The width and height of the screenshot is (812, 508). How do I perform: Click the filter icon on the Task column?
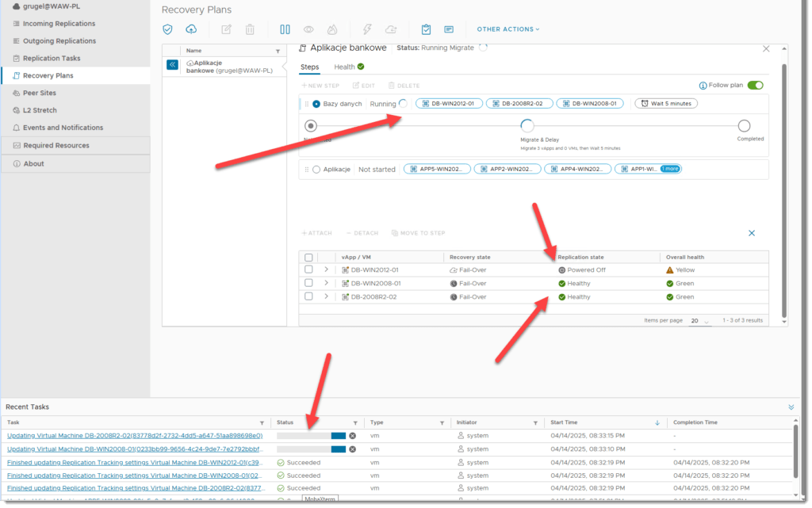[262, 422]
